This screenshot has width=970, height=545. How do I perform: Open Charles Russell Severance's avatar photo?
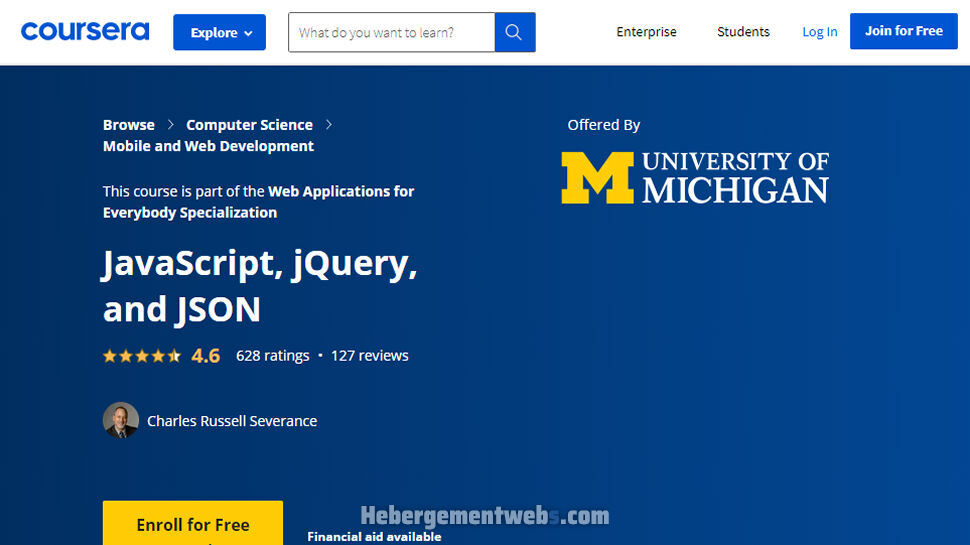tap(121, 420)
